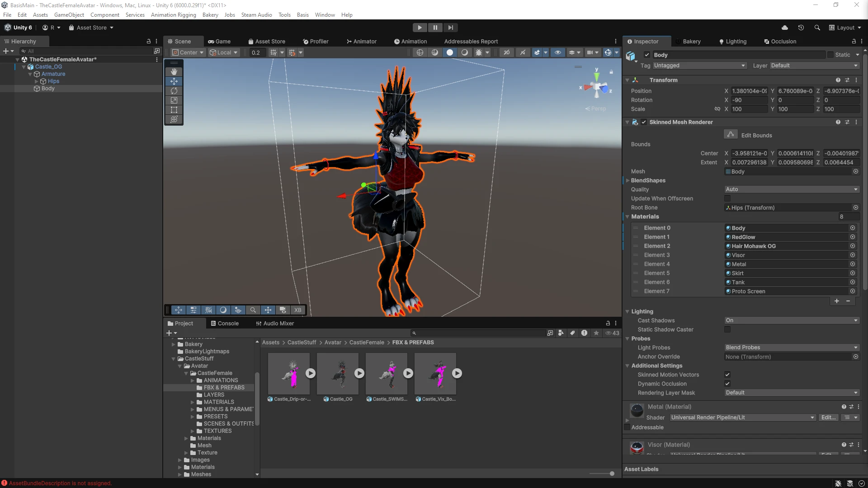Toggle Skinned Mesh Renderer enabled checkbox
868x488 pixels.
click(x=644, y=122)
